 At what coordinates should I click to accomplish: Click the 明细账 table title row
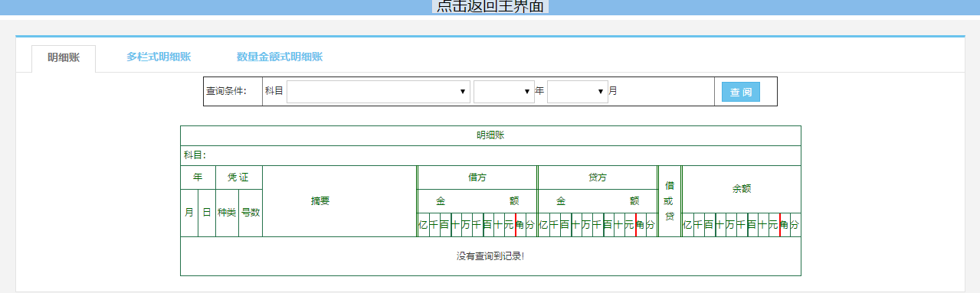pyautogui.click(x=490, y=135)
